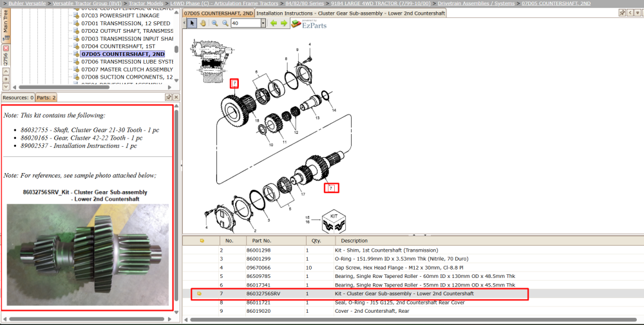This screenshot has width=644, height=325.
Task: Click callout 13 in the exploded diagram
Action: pyautogui.click(x=317, y=118)
